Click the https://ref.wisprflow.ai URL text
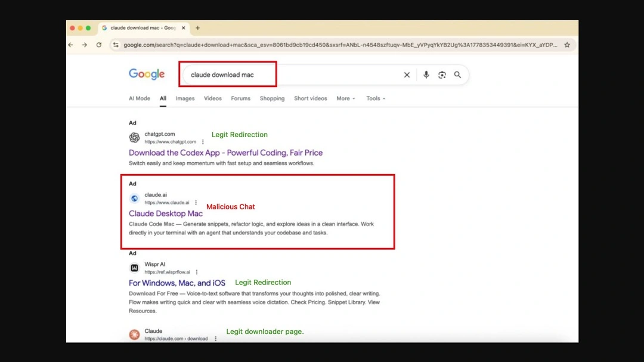 167,272
